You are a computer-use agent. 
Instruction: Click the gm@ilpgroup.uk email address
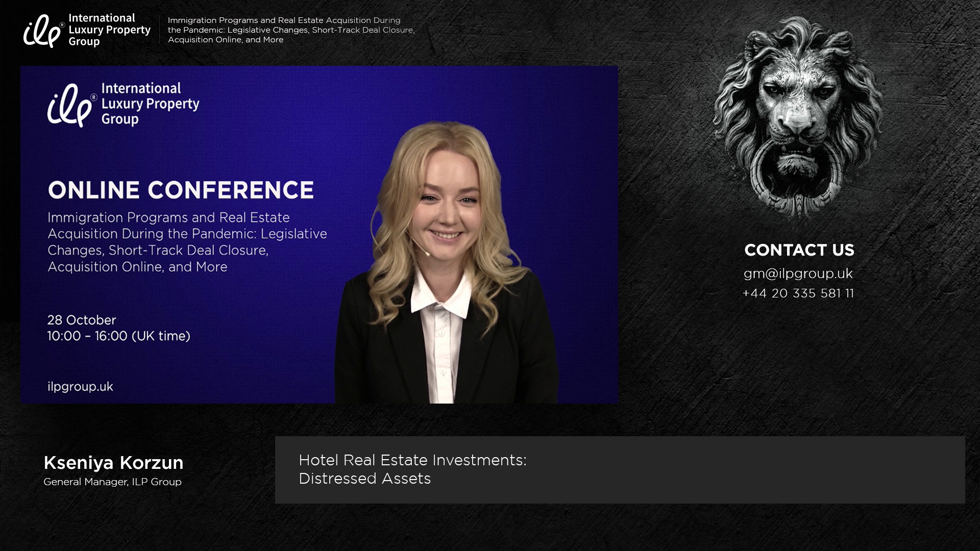coord(798,273)
